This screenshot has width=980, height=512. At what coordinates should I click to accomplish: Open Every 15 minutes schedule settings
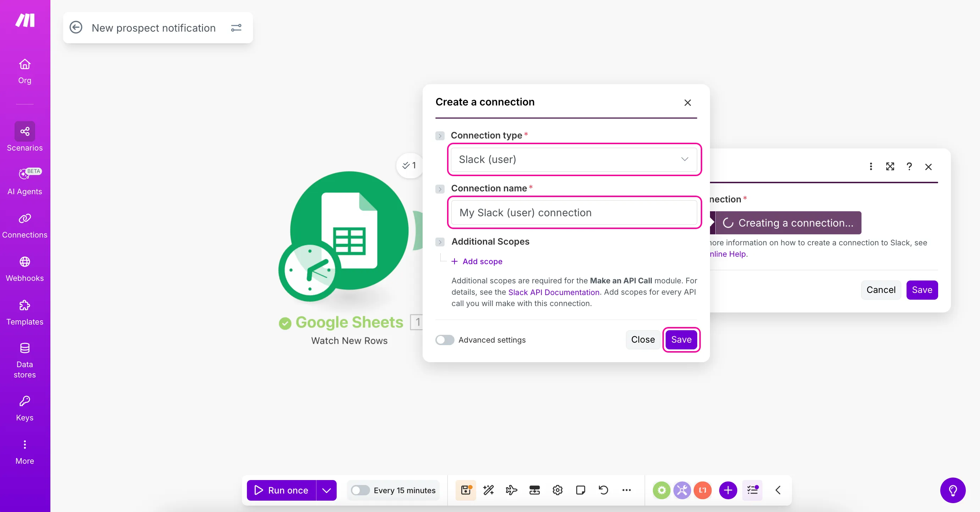pyautogui.click(x=404, y=490)
